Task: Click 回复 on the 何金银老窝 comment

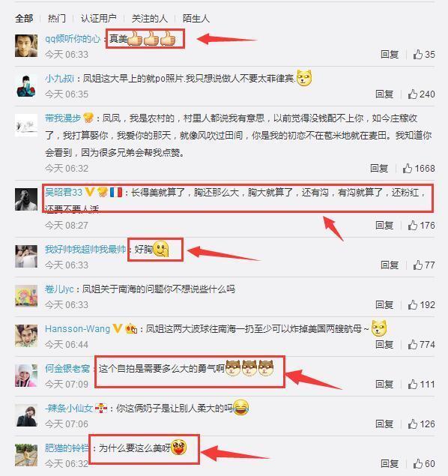Action: (384, 384)
